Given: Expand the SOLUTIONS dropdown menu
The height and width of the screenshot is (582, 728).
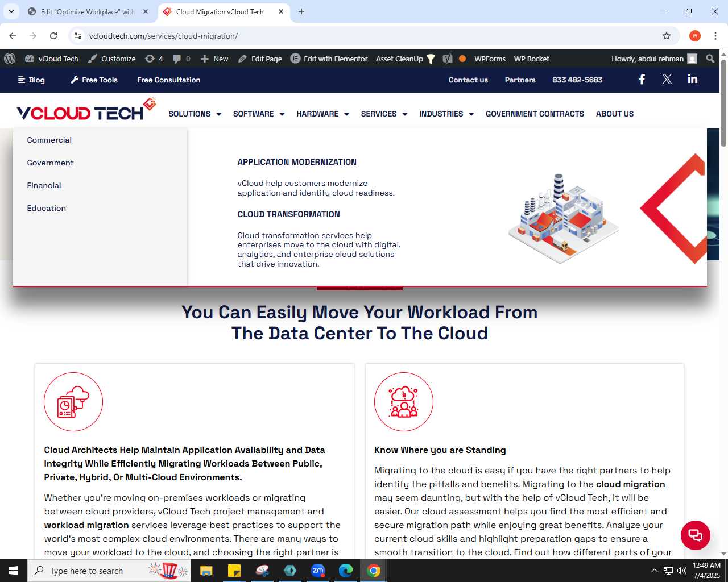Looking at the screenshot, I should click(195, 114).
